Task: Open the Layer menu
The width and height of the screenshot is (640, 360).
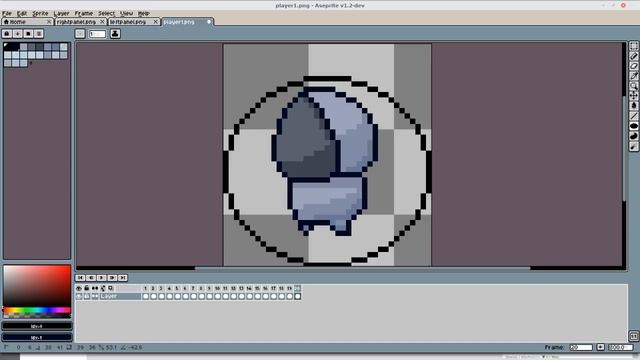Action: (x=61, y=13)
